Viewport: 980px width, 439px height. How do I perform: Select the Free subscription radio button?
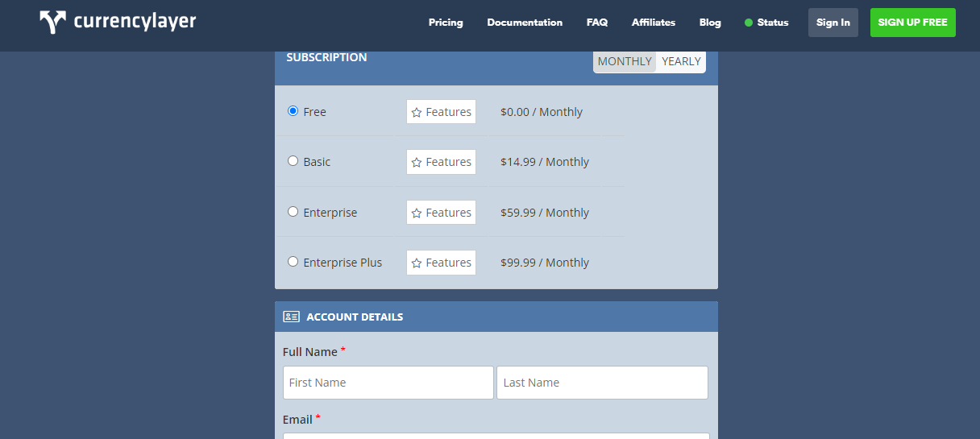293,111
